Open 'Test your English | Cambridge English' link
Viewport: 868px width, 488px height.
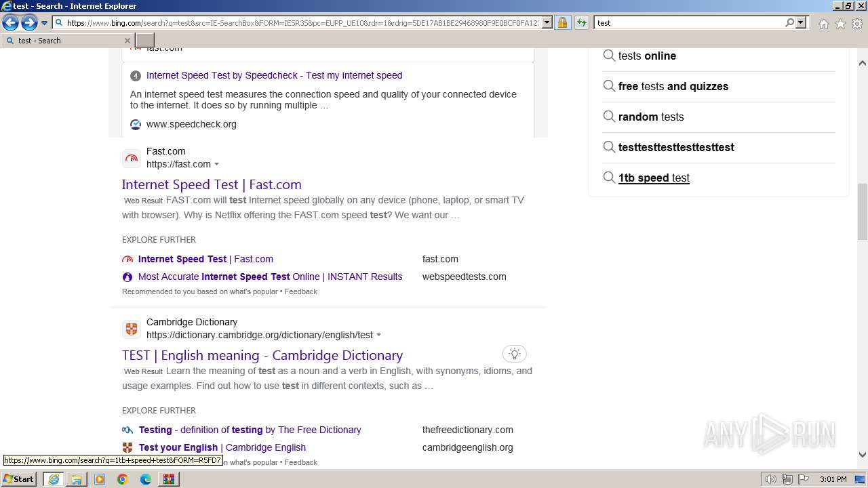222,447
